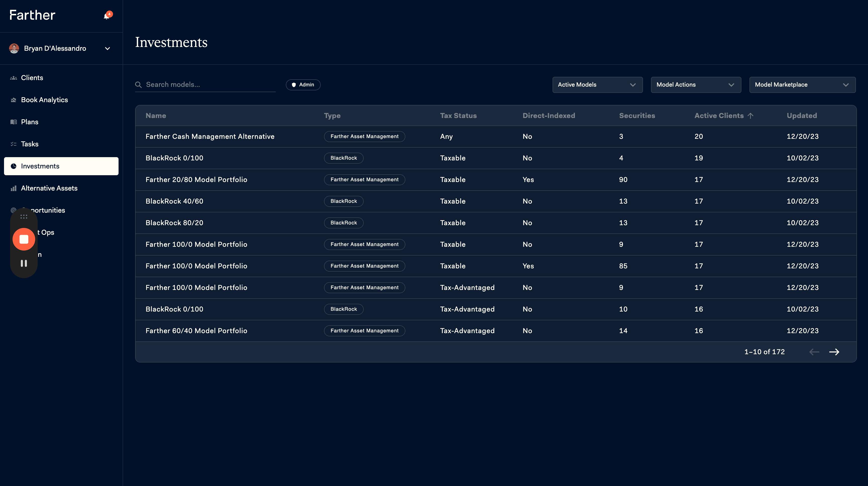Click the Alternative Assets bar icon

click(14, 188)
